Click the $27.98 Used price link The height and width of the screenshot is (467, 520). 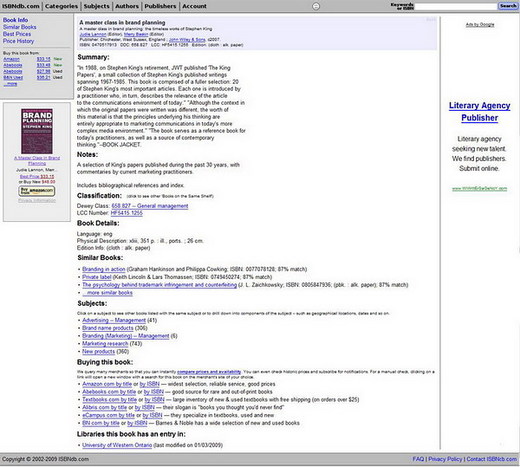pos(44,71)
